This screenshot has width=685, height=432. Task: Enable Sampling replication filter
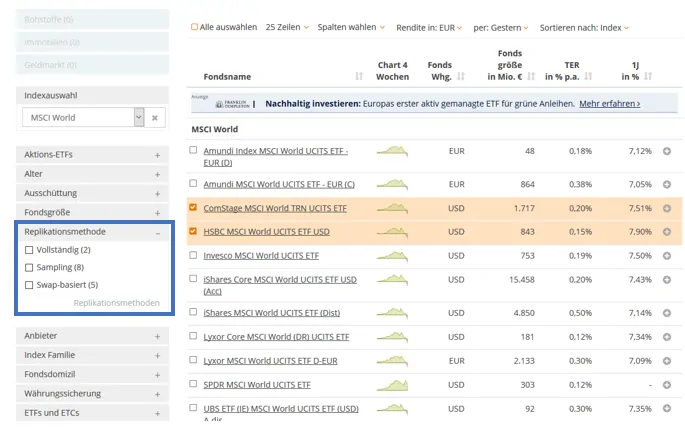click(29, 267)
